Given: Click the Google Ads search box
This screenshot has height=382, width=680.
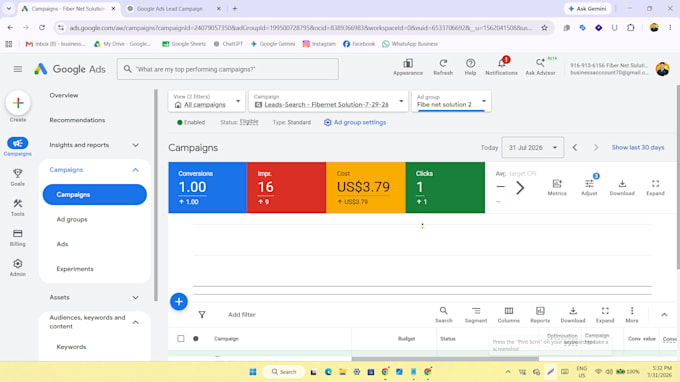Looking at the screenshot, I should coord(228,69).
